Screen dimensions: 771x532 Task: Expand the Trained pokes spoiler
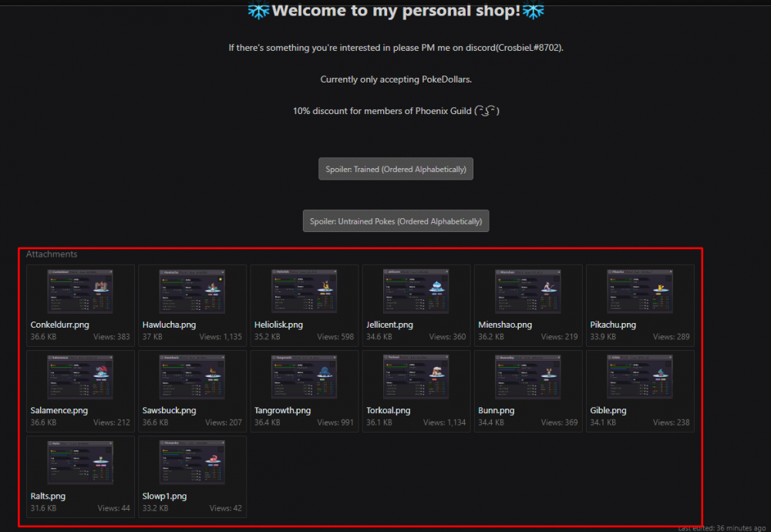(396, 169)
